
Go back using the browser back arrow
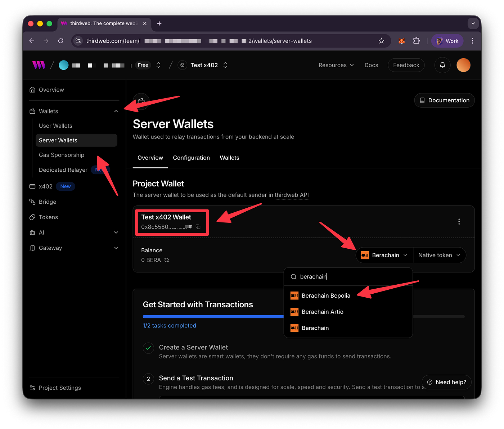coord(32,41)
